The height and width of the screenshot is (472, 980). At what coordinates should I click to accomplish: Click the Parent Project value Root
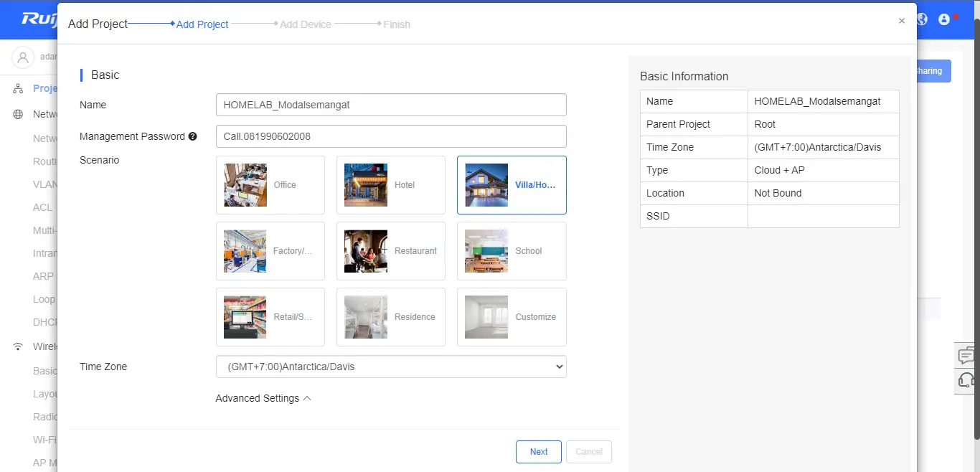point(765,124)
